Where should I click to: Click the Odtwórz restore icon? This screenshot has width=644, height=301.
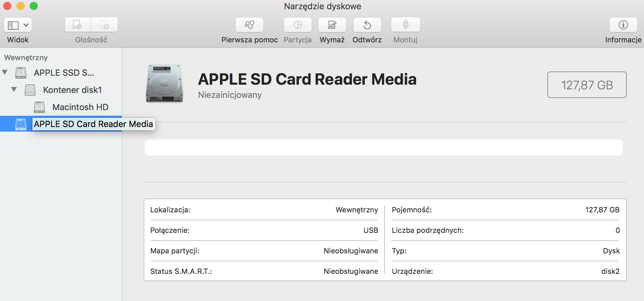click(x=367, y=25)
